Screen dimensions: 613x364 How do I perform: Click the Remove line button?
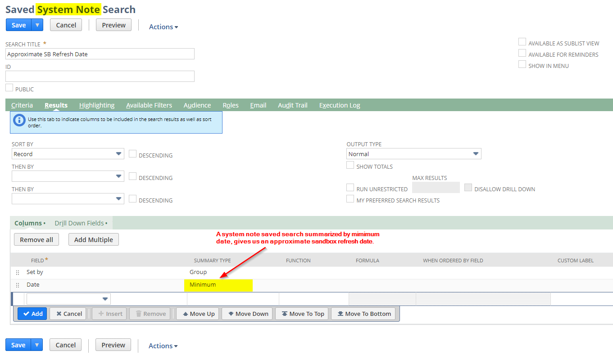coord(150,314)
